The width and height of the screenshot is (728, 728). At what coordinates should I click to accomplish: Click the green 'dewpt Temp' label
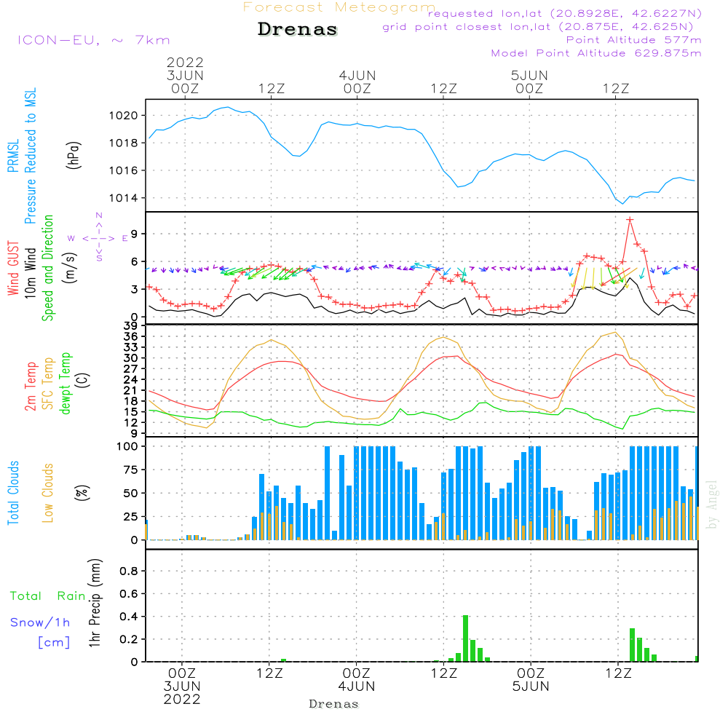[66, 384]
